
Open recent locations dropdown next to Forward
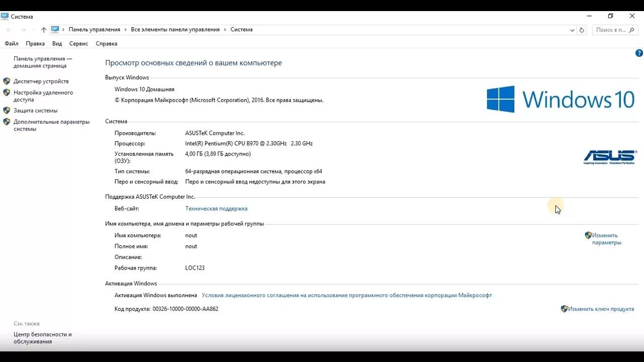(x=34, y=30)
